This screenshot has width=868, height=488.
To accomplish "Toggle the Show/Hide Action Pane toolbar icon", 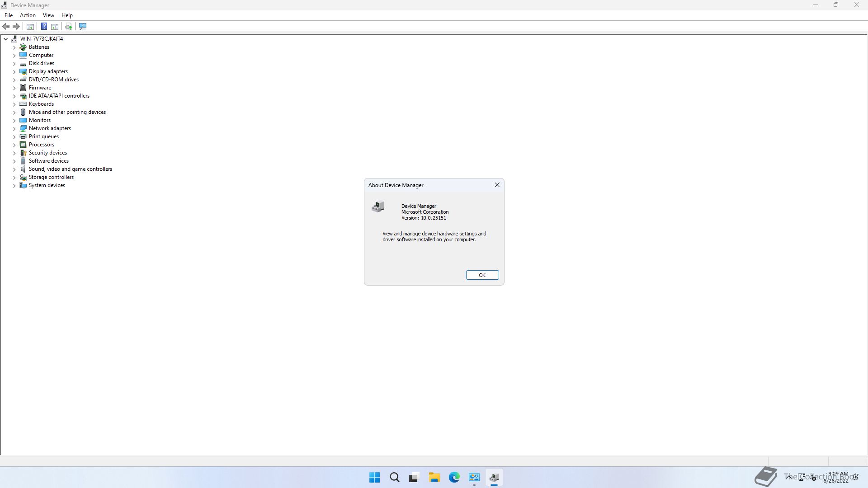I will click(55, 27).
